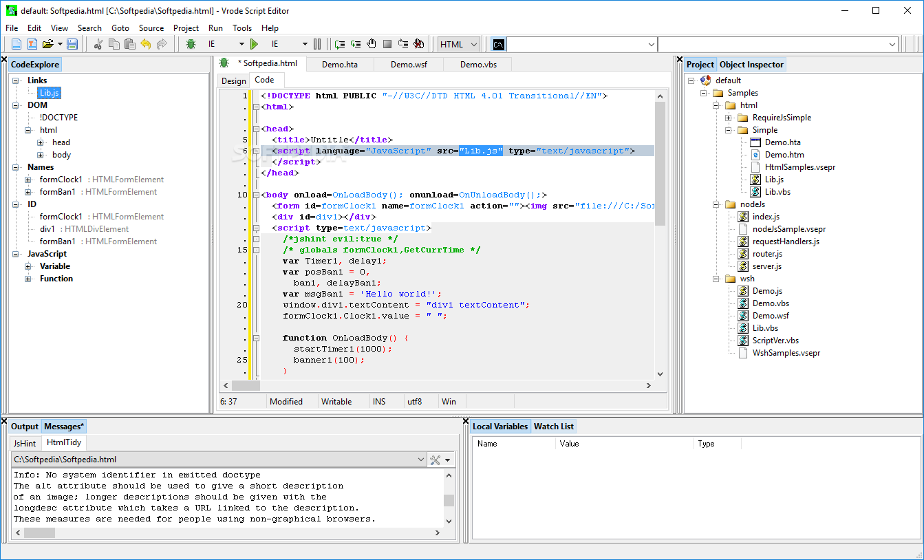Open the HTML language dropdown
The height and width of the screenshot is (560, 924).
pyautogui.click(x=473, y=44)
